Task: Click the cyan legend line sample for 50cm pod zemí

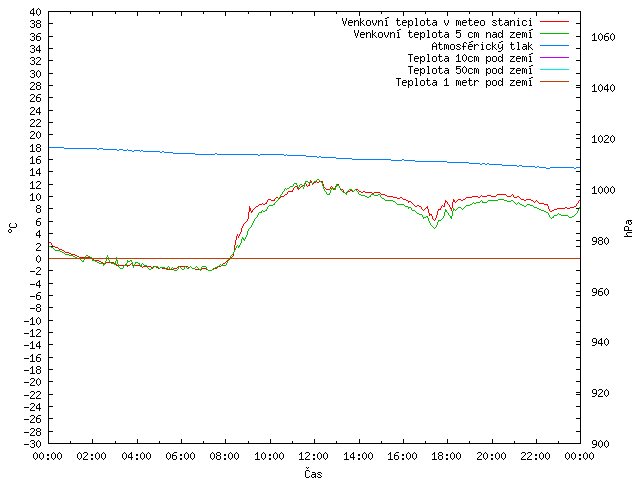Action: coord(554,70)
